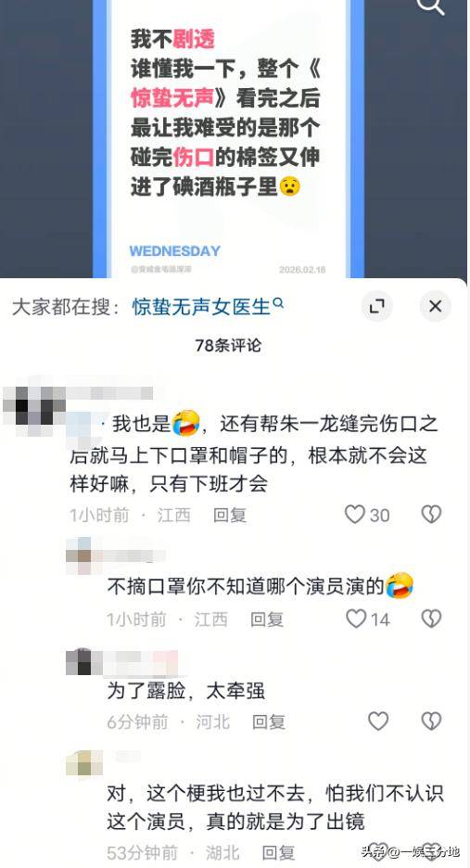The image size is (470, 868).
Task: Open the first commenter's pixelated avatar
Action: [33, 405]
